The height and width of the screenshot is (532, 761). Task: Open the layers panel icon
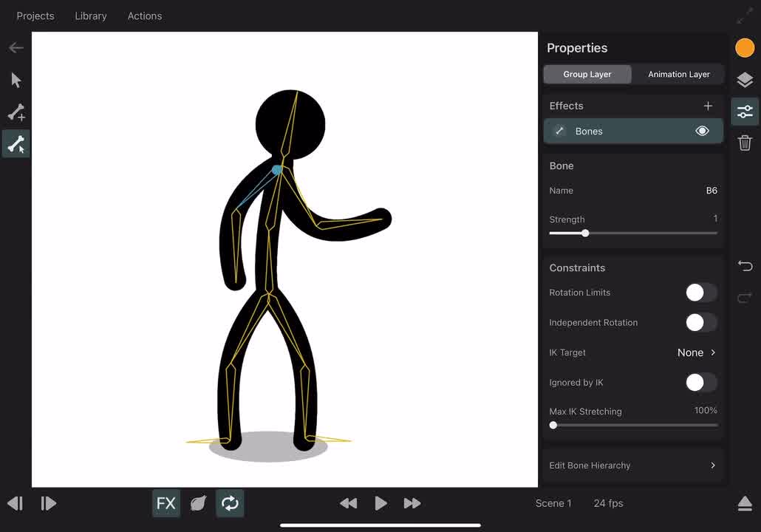point(745,80)
